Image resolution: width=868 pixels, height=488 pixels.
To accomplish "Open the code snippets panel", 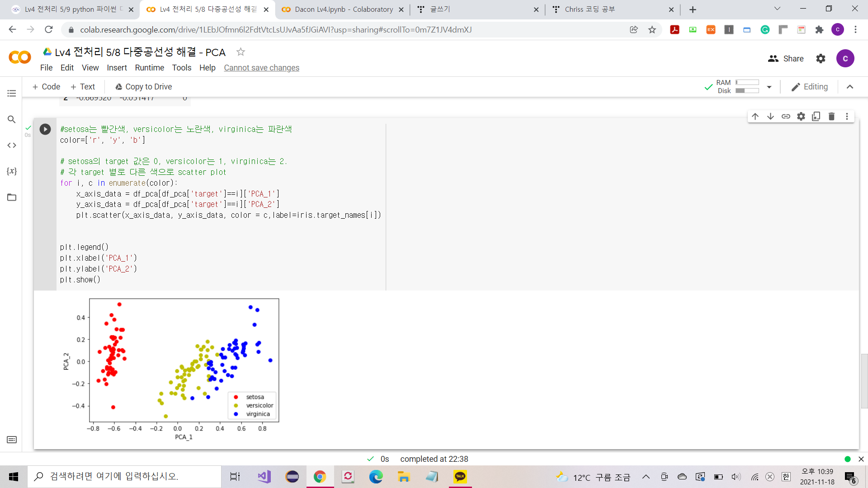I will tap(12, 145).
